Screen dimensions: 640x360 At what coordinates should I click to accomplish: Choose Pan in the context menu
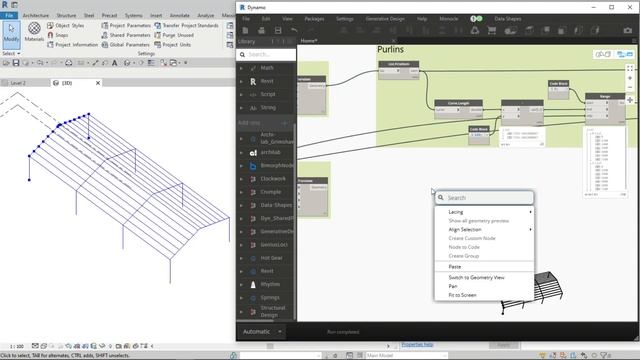click(x=484, y=286)
